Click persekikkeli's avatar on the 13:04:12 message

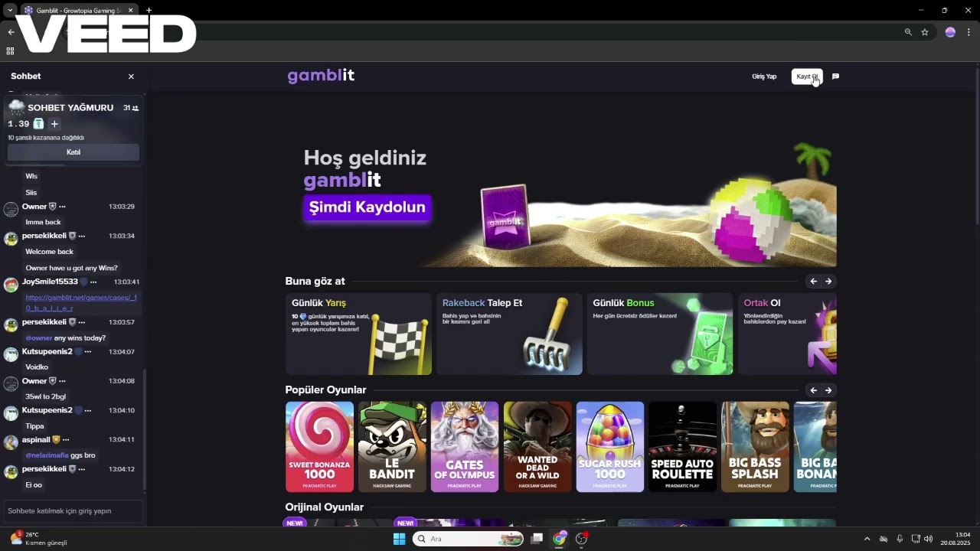tap(11, 471)
